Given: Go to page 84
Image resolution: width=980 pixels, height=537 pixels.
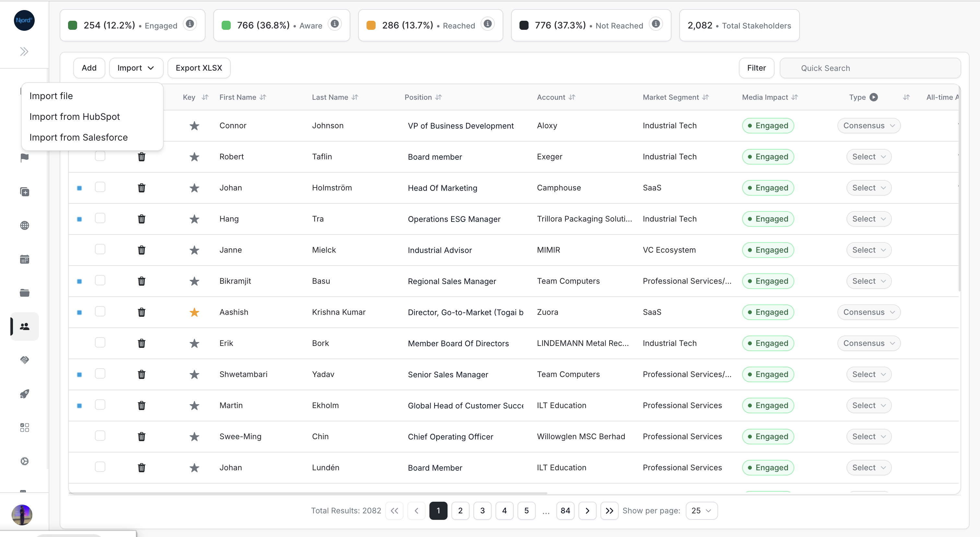Looking at the screenshot, I should click(x=565, y=511).
